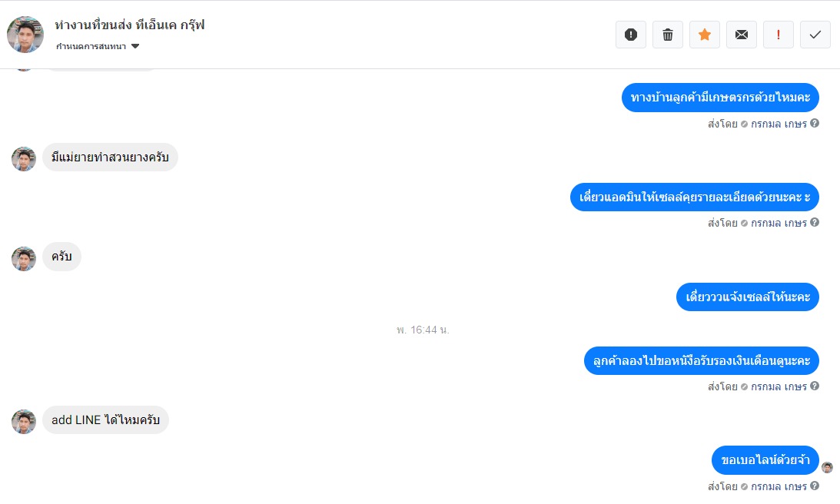Mark conversation unread with envelope icon
The image size is (840, 504).
click(742, 35)
